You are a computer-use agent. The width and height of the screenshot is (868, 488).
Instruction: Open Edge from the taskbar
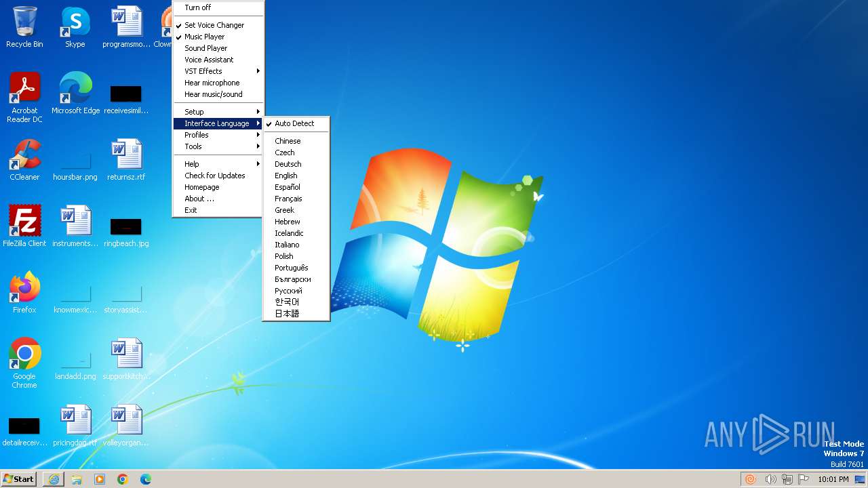pyautogui.click(x=146, y=479)
